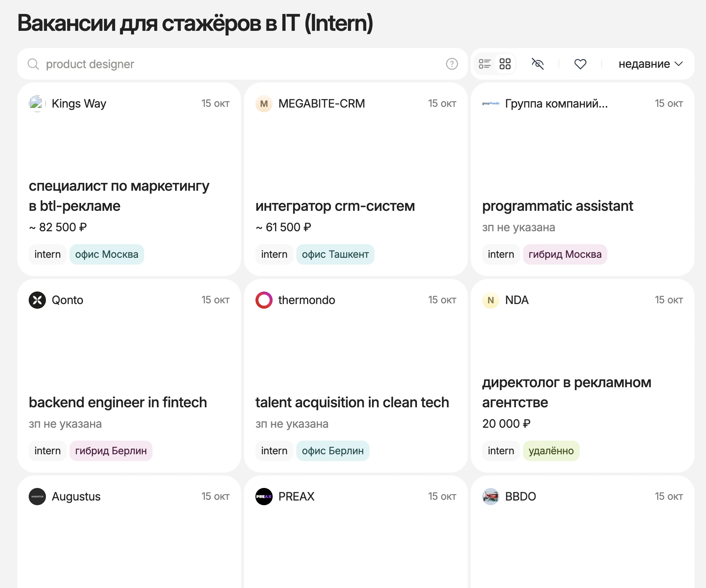Click the Kings Way company logo

(x=37, y=104)
